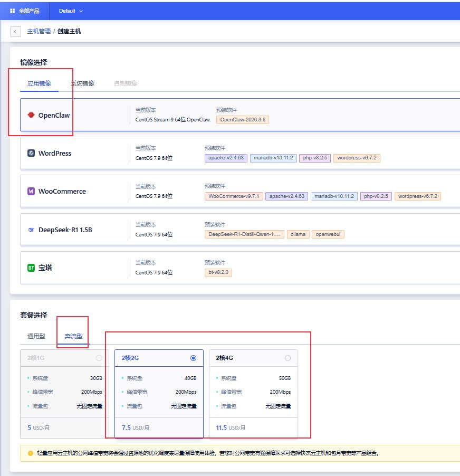Go to 主机管理 breadcrumb link
This screenshot has height=476, width=460.
(x=39, y=31)
